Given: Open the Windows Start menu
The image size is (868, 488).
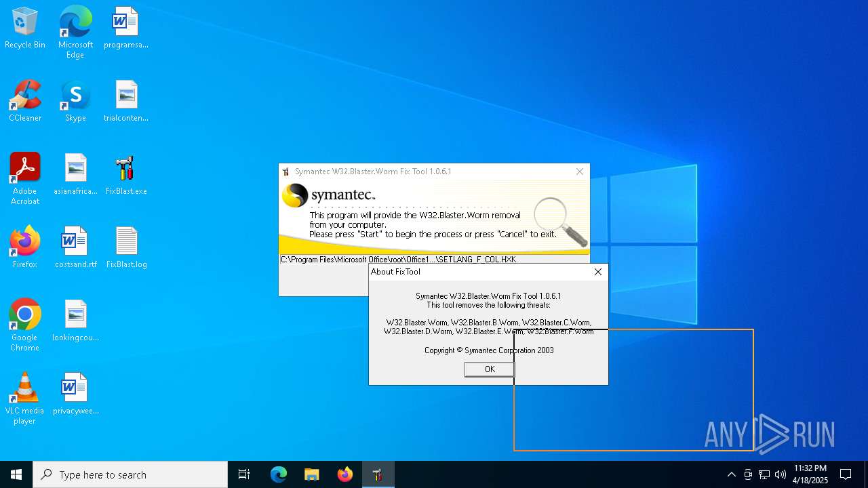Looking at the screenshot, I should (16, 474).
